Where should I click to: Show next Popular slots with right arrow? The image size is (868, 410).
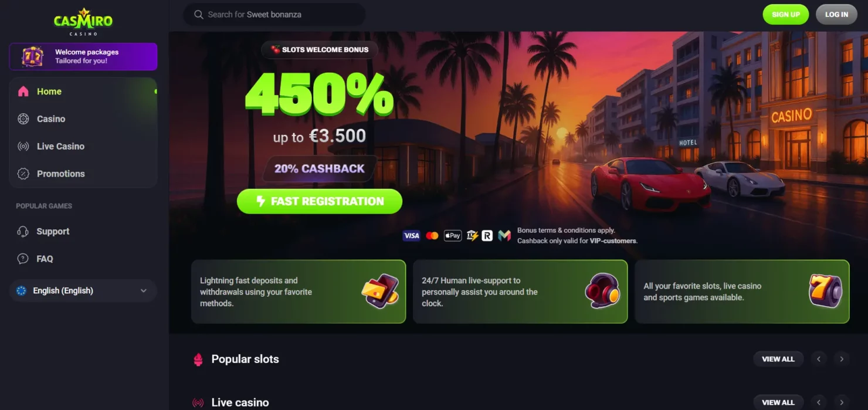[842, 359]
